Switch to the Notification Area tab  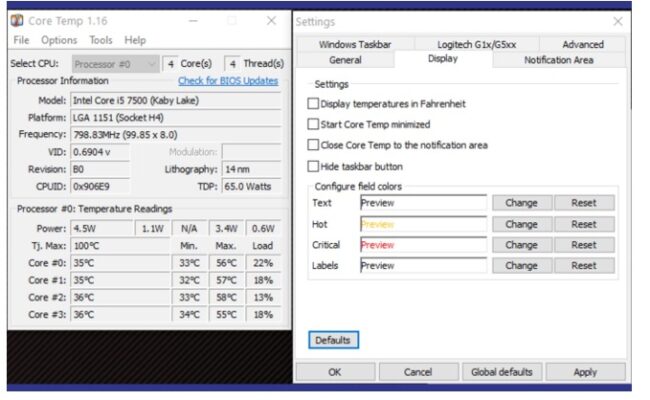click(558, 60)
